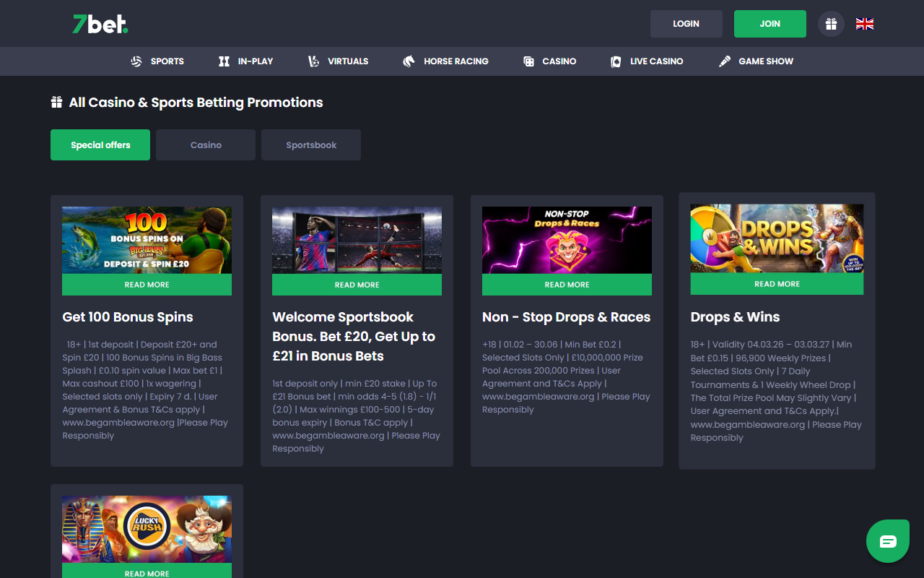Click terms text under Get 100 Bonus Spins

145,390
